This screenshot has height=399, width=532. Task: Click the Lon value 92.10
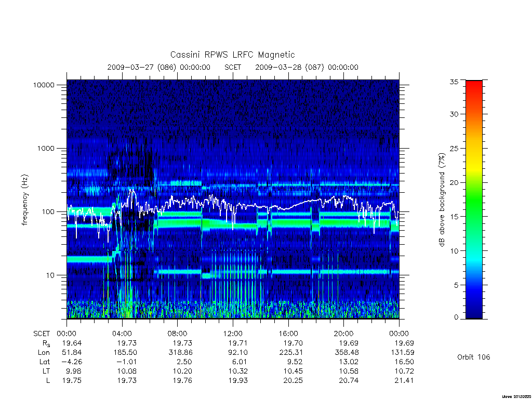(x=238, y=353)
